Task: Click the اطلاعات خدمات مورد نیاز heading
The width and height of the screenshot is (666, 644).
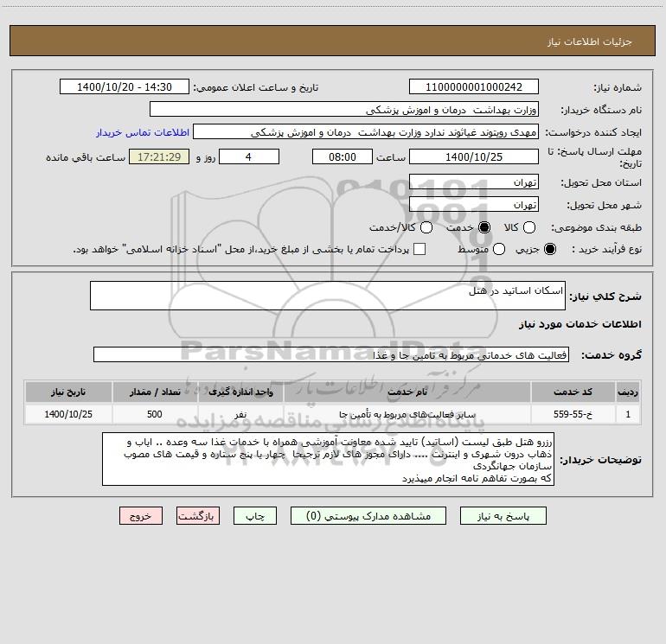Action: (x=580, y=324)
